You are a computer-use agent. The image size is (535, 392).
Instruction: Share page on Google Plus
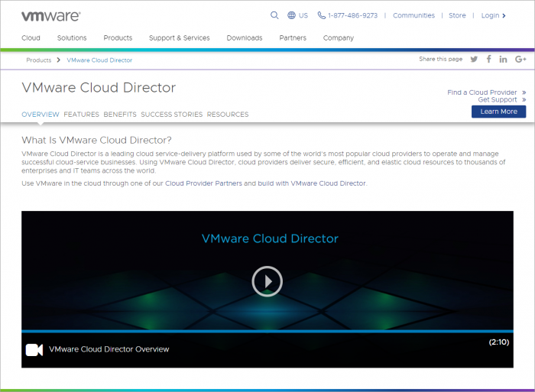click(520, 60)
